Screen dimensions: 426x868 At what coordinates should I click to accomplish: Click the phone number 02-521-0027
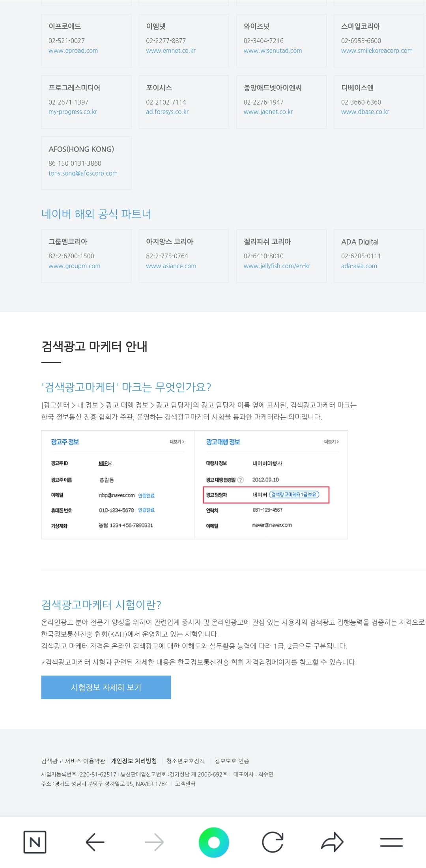point(67,41)
